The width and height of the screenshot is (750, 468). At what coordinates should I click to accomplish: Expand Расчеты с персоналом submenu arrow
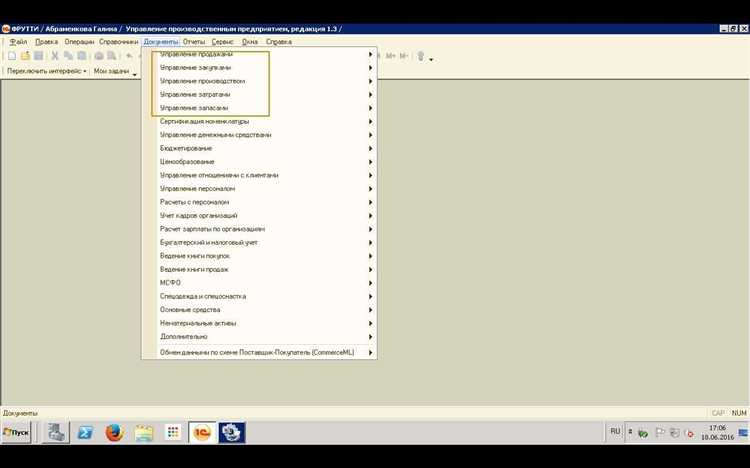[x=370, y=202]
